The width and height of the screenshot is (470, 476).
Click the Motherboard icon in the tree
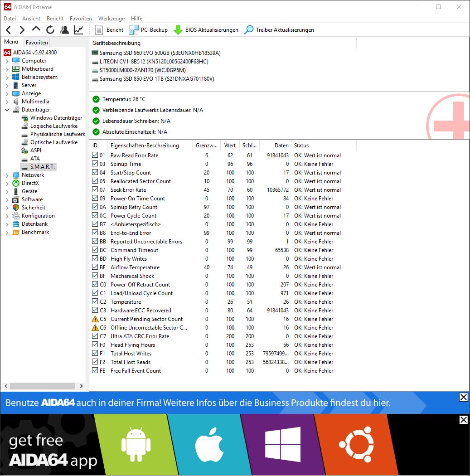pyautogui.click(x=16, y=69)
